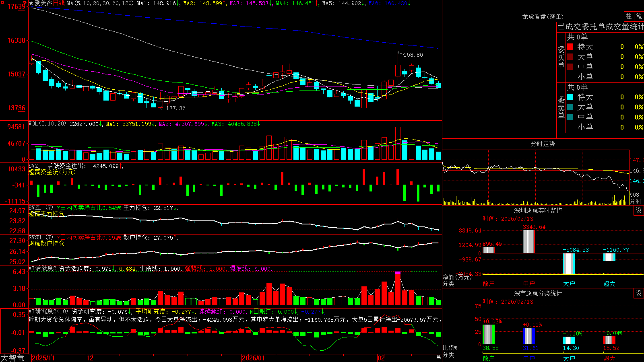Click the 深市超赢分类统计 panel title

[x=538, y=293]
